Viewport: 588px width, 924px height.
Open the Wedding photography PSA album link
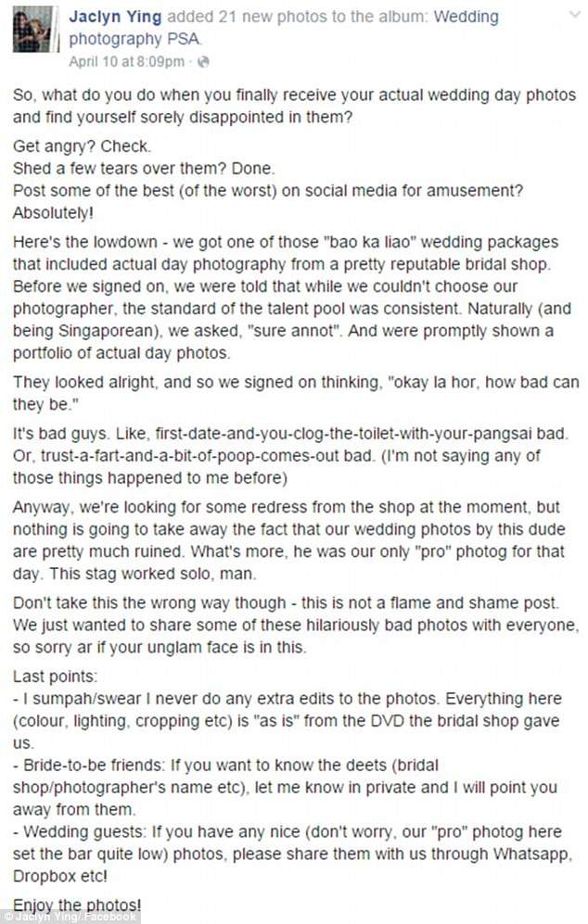pos(447,17)
